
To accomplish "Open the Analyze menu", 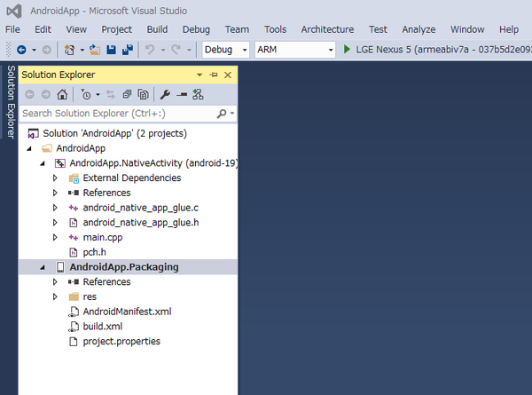I will tap(419, 29).
